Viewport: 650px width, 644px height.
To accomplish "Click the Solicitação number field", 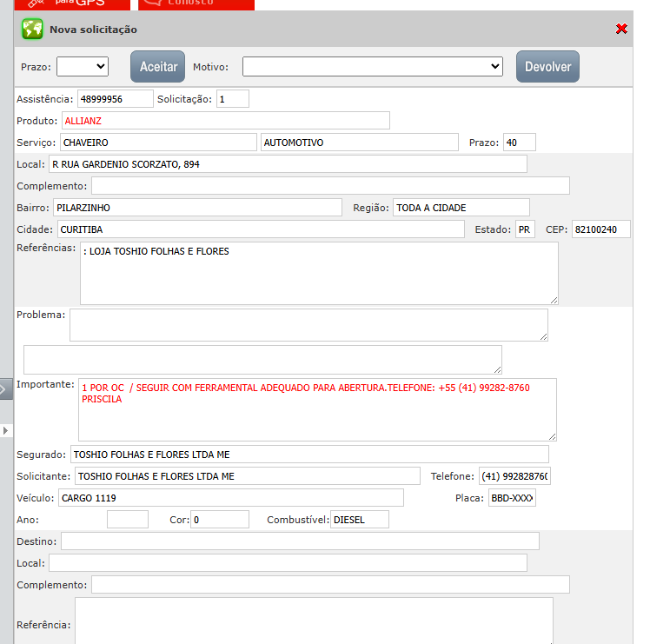I will pos(233,99).
